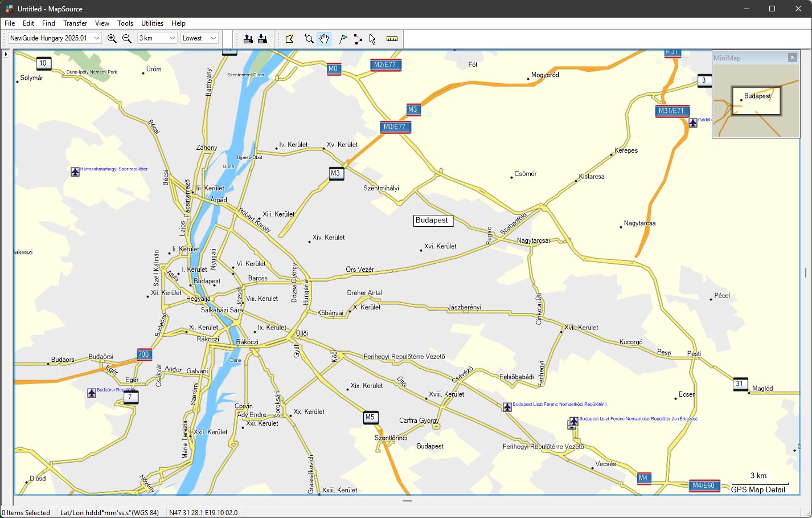The width and height of the screenshot is (812, 518).
Task: Open the Tools menu
Action: click(125, 23)
